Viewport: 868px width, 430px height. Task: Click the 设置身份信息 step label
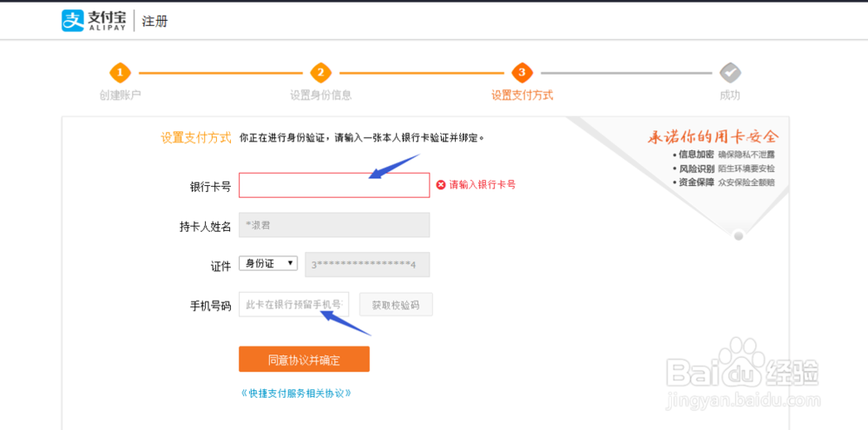pyautogui.click(x=320, y=96)
